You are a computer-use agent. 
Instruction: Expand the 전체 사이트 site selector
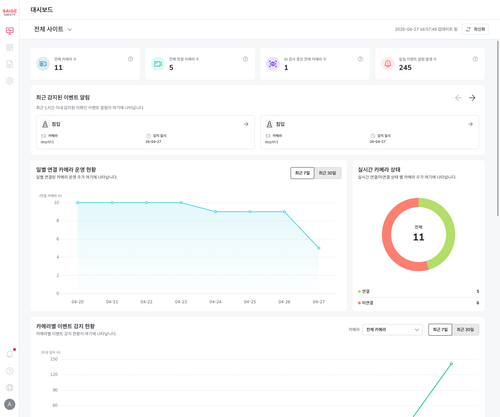[x=53, y=29]
